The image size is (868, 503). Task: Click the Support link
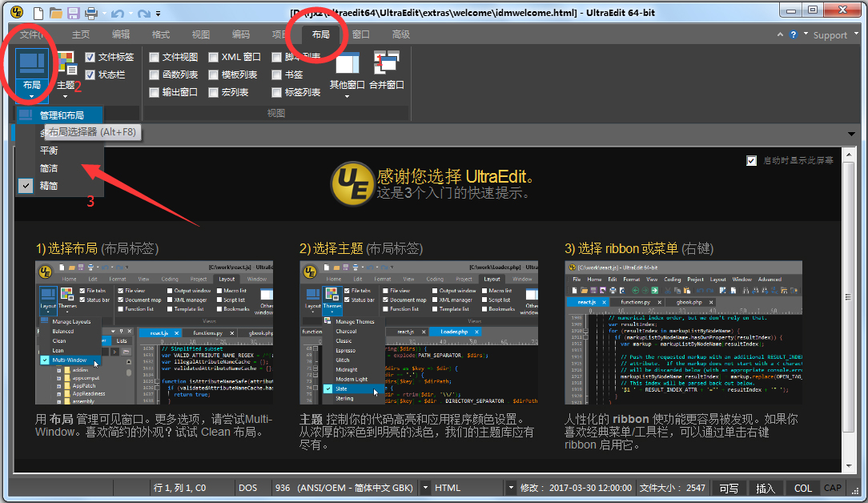pyautogui.click(x=830, y=35)
